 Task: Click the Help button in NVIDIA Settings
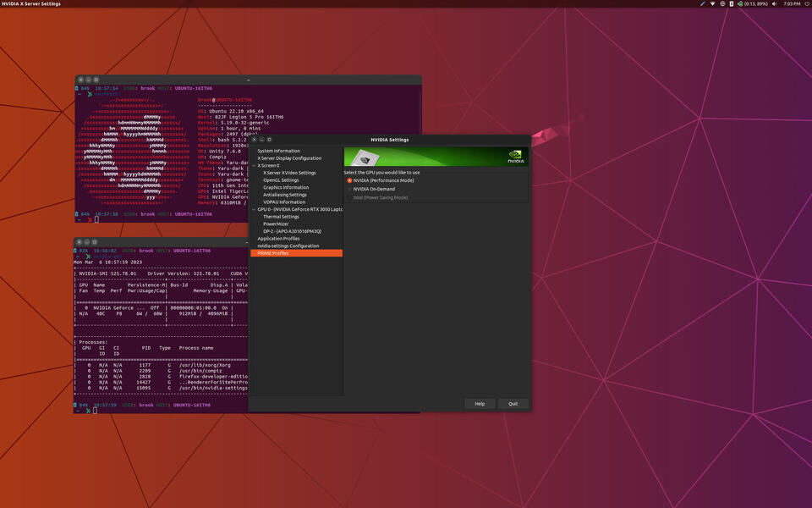click(480, 404)
